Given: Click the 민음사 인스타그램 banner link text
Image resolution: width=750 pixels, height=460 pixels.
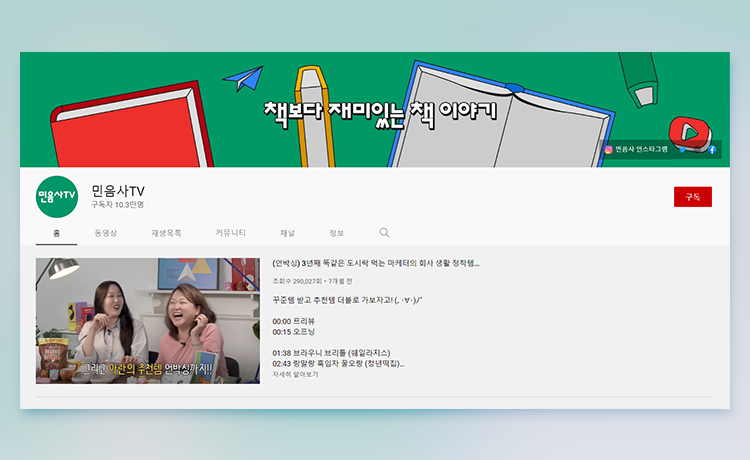Looking at the screenshot, I should (641, 150).
